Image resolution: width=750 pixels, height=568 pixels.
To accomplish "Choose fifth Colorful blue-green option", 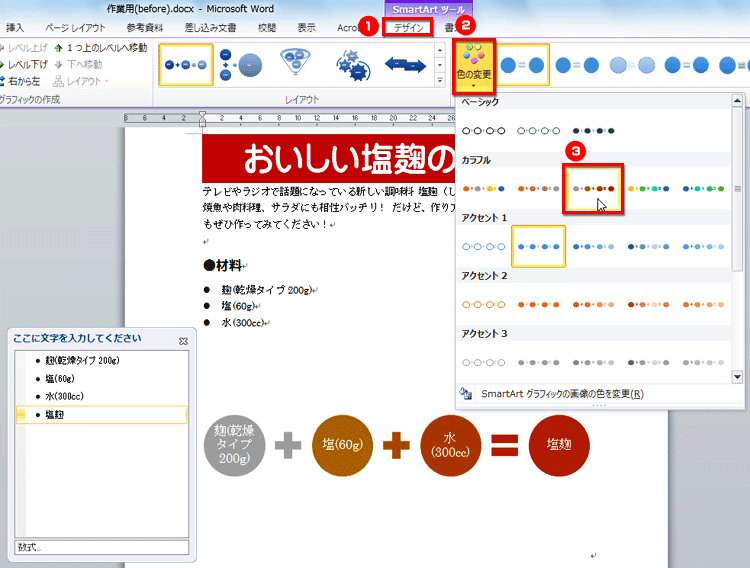I will pyautogui.click(x=704, y=189).
